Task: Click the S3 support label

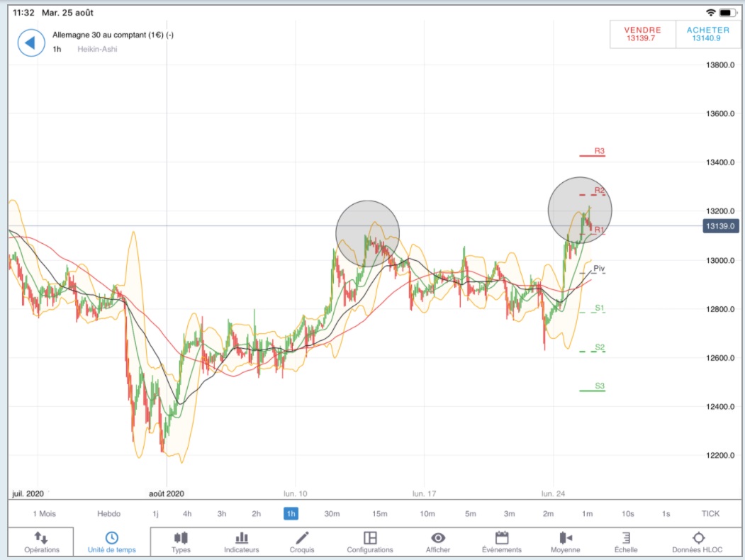Action: pos(600,386)
